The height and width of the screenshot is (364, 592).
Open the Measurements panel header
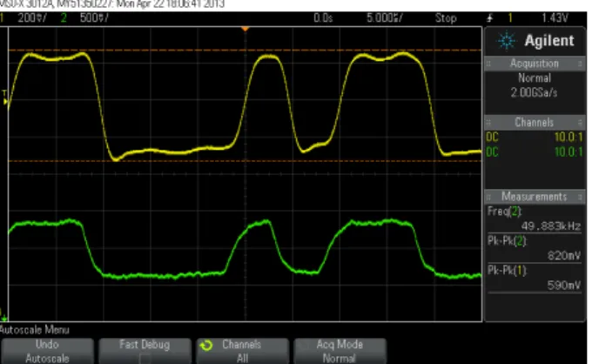coord(535,197)
